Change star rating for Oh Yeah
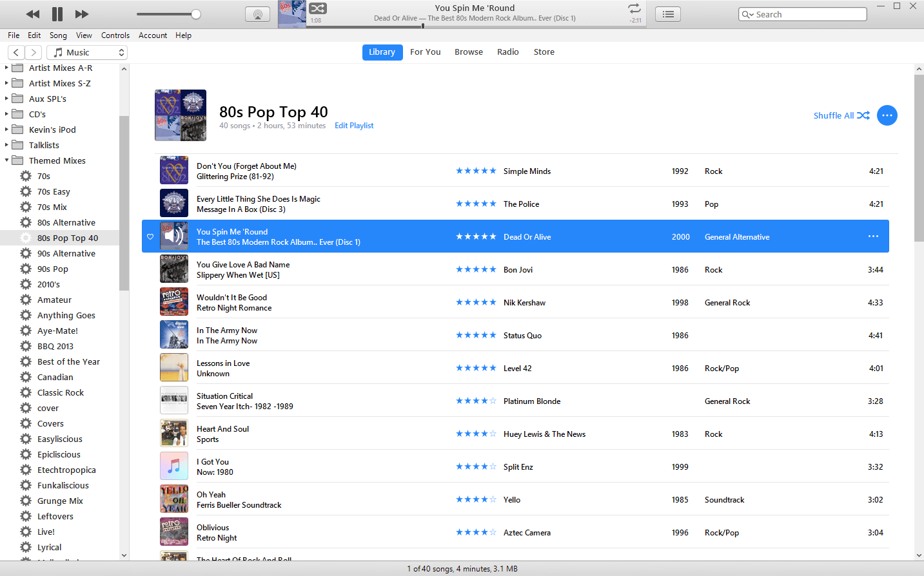This screenshot has height=576, width=924. point(476,499)
